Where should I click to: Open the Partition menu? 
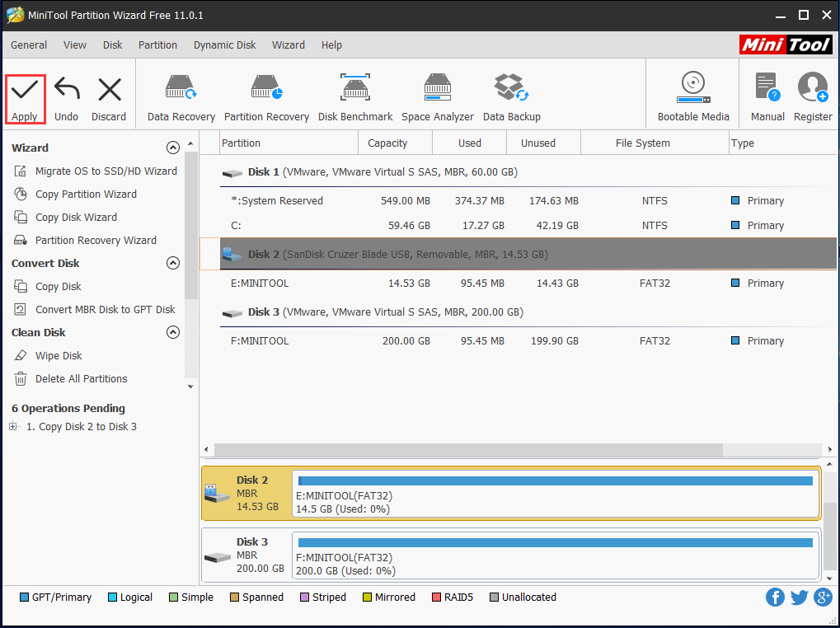[157, 45]
